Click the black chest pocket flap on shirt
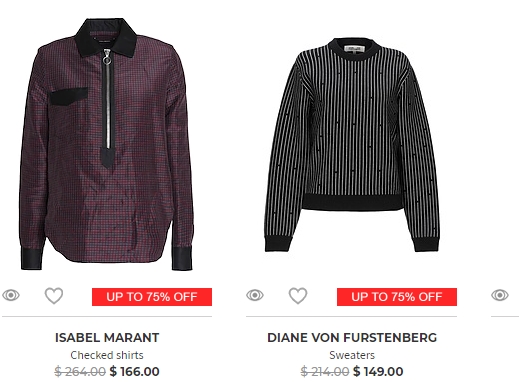Image resolution: width=519 pixels, height=382 pixels. (x=69, y=96)
